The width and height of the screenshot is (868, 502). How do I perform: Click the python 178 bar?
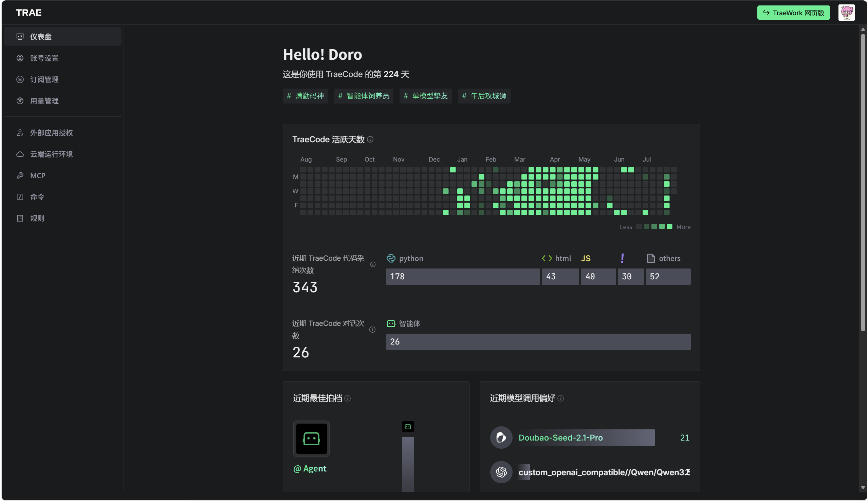463,277
